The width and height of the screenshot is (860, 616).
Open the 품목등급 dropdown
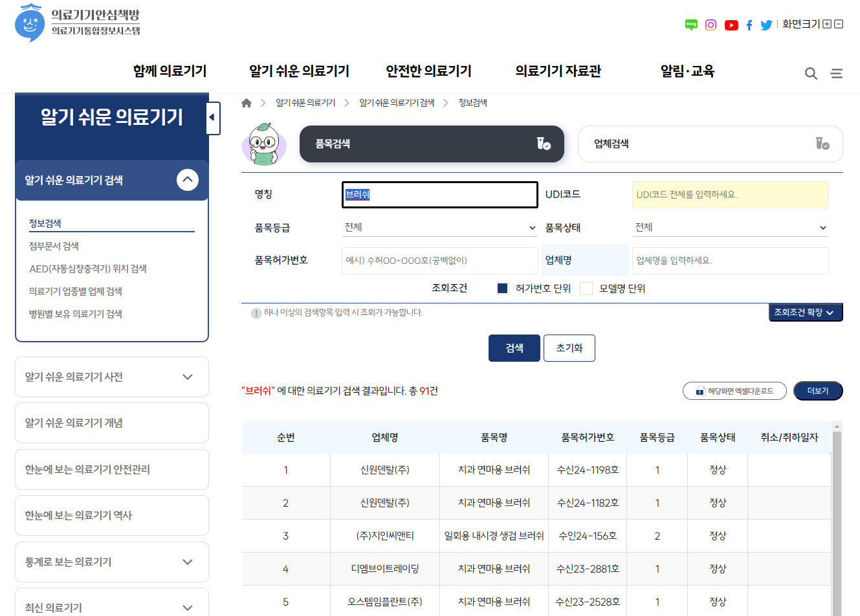click(x=440, y=228)
